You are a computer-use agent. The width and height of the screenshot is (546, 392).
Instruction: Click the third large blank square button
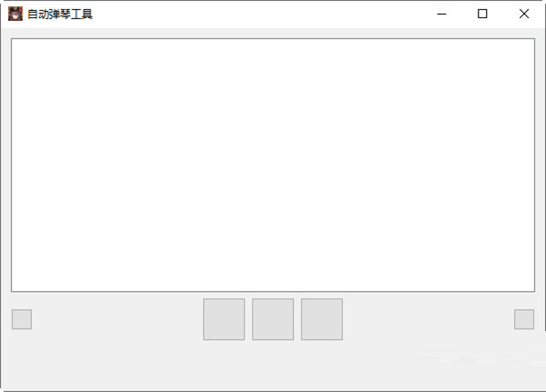point(322,319)
